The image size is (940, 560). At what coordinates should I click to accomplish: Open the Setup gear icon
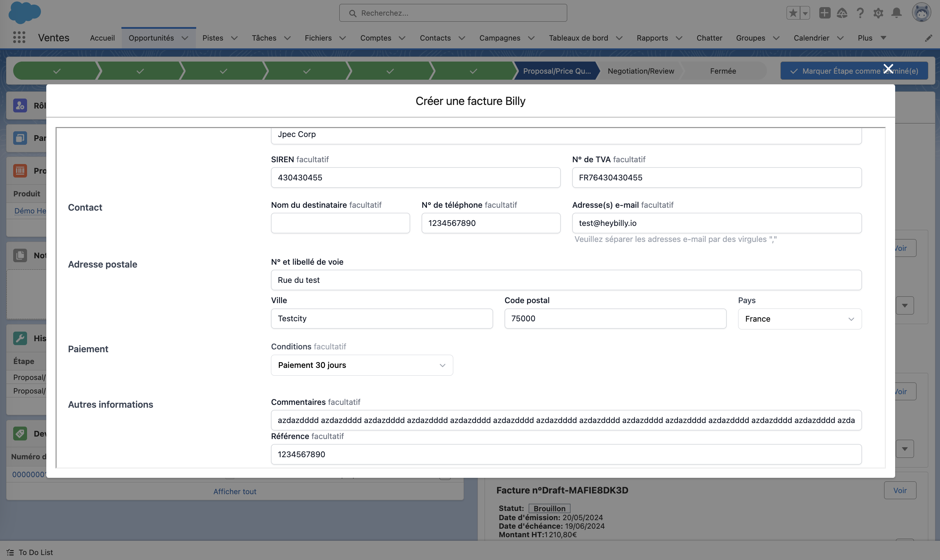[878, 13]
